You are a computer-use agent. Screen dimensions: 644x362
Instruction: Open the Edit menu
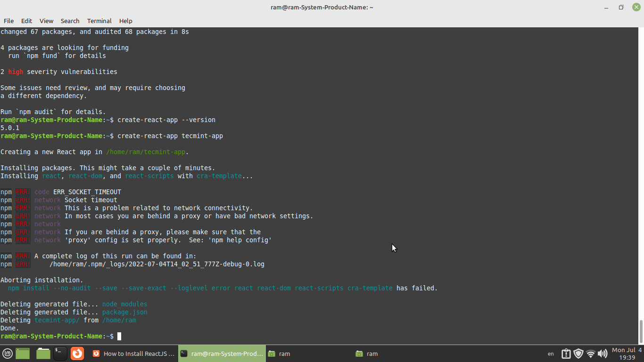26,21
